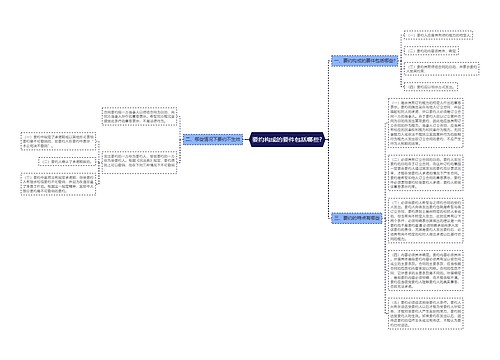Click connector between central topic and branch 二
Viewport: 500px width, 360px height.
click(x=246, y=139)
